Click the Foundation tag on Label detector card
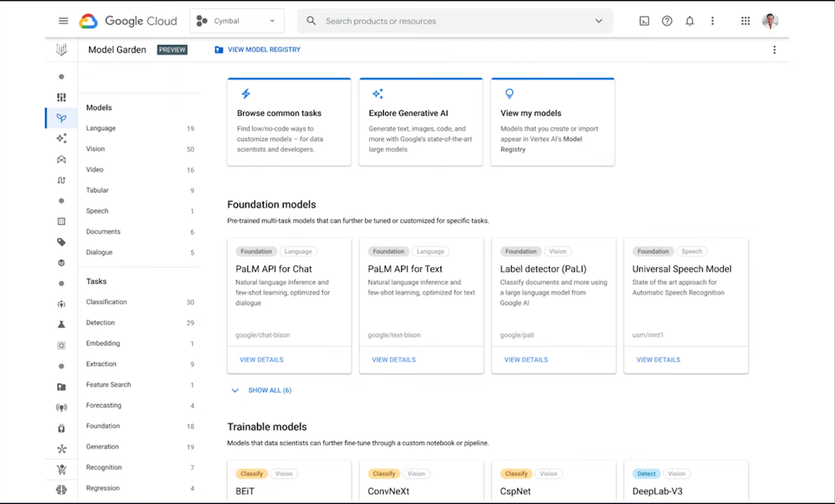835x504 pixels. click(521, 251)
